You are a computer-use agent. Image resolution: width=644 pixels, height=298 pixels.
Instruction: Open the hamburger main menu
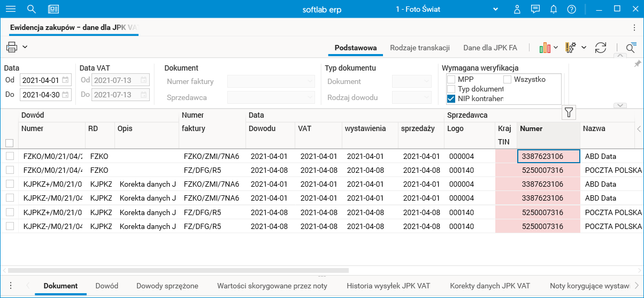coord(10,9)
